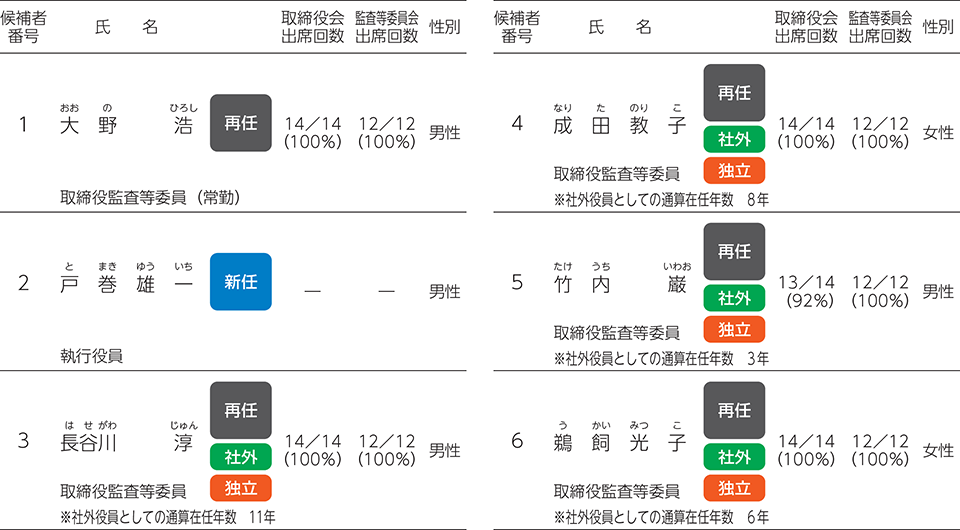Click candidate number 6
Image resolution: width=960 pixels, height=530 pixels.
point(517,441)
